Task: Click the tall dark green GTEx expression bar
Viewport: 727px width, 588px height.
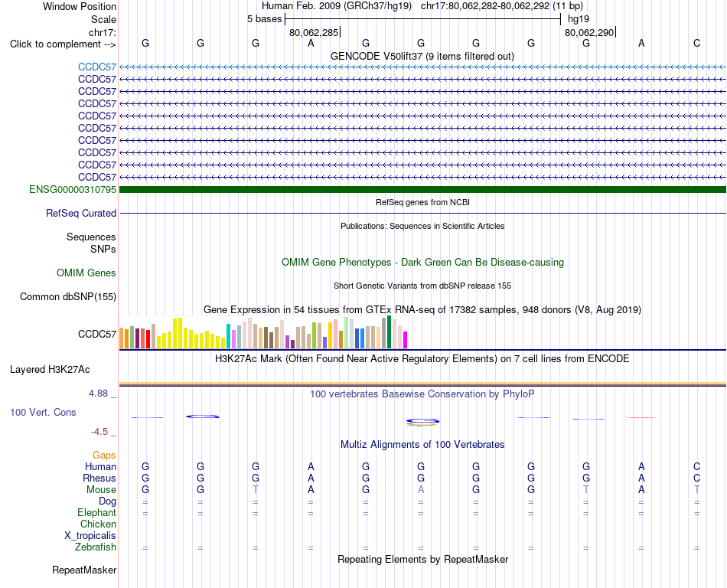Action: point(389,332)
